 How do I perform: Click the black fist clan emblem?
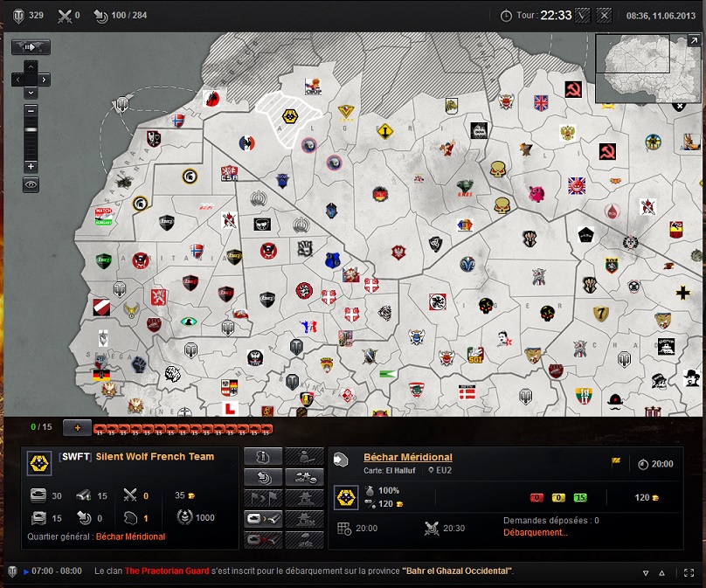click(x=139, y=363)
